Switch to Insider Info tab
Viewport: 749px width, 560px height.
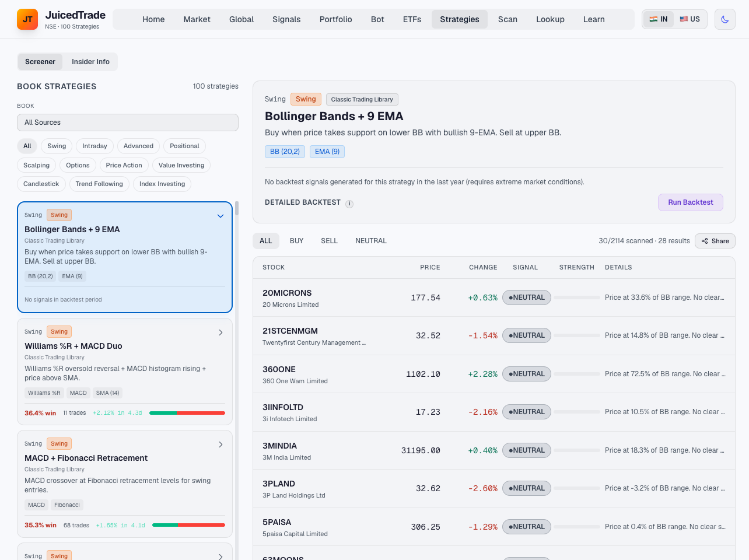coord(90,62)
